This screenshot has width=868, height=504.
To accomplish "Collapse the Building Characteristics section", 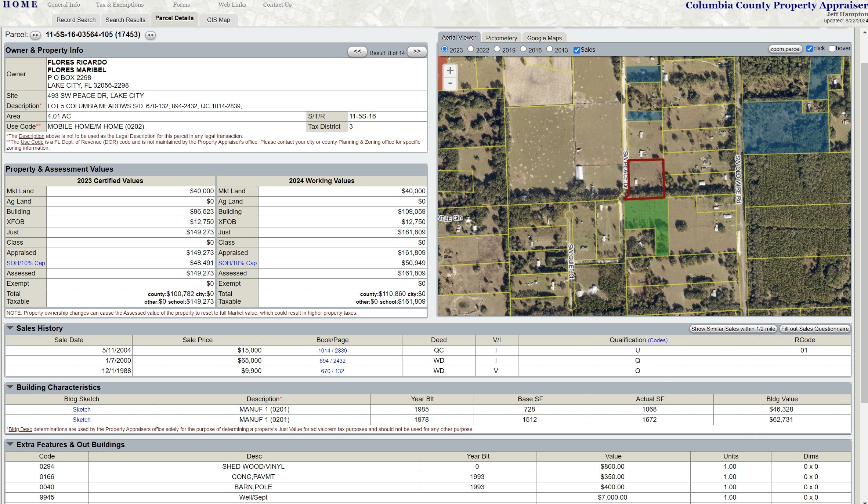I will (x=10, y=387).
